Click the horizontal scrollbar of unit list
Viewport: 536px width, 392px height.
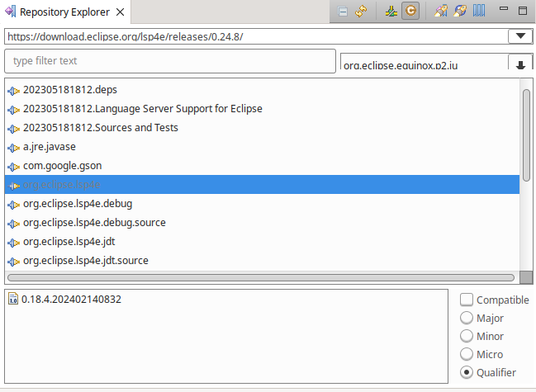(261, 277)
